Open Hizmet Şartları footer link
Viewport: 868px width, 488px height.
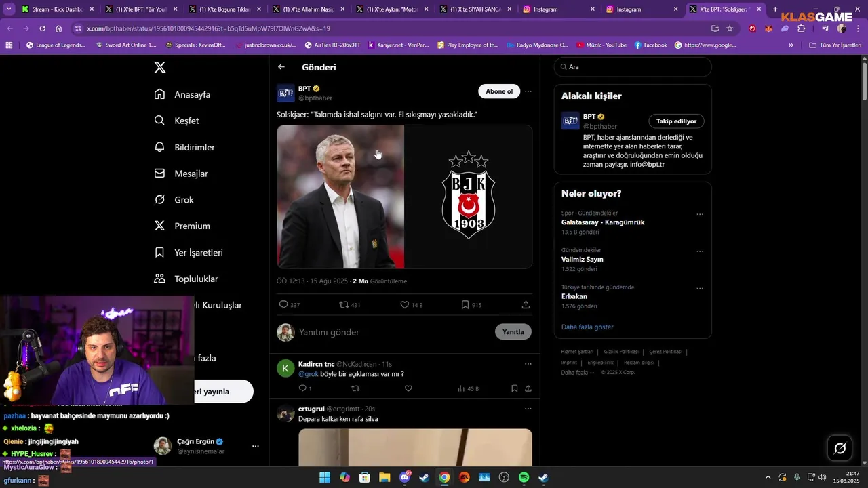[577, 352]
